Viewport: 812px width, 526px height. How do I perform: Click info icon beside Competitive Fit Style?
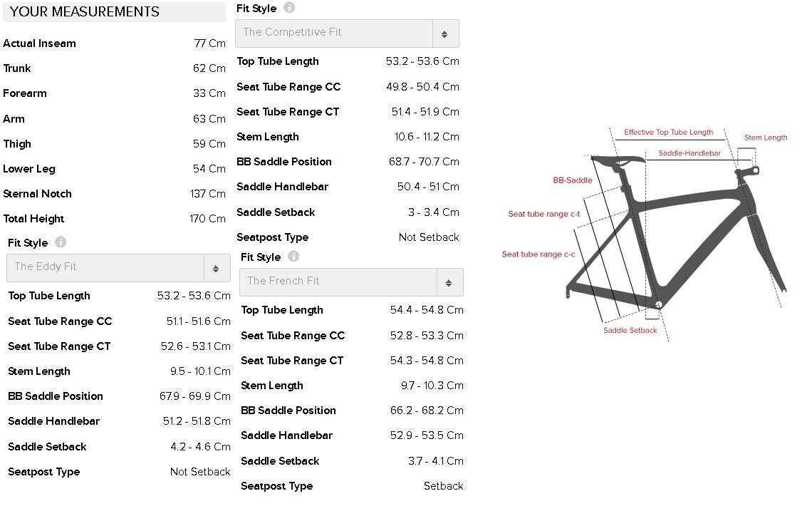(288, 8)
